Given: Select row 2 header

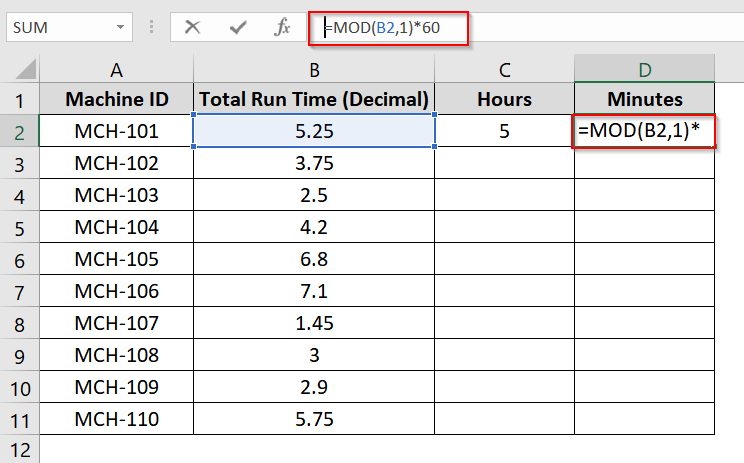Looking at the screenshot, I should 19,131.
